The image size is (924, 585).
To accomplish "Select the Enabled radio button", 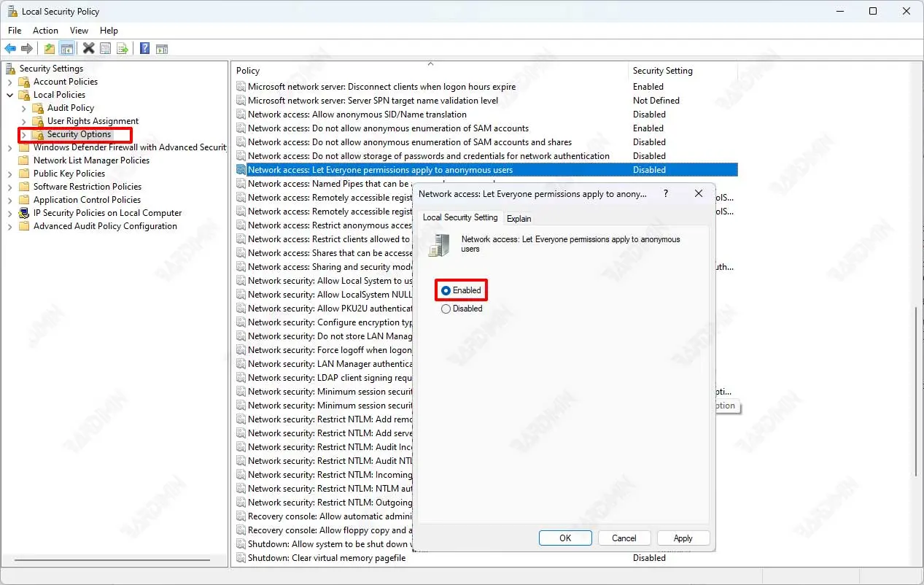I will pyautogui.click(x=446, y=290).
